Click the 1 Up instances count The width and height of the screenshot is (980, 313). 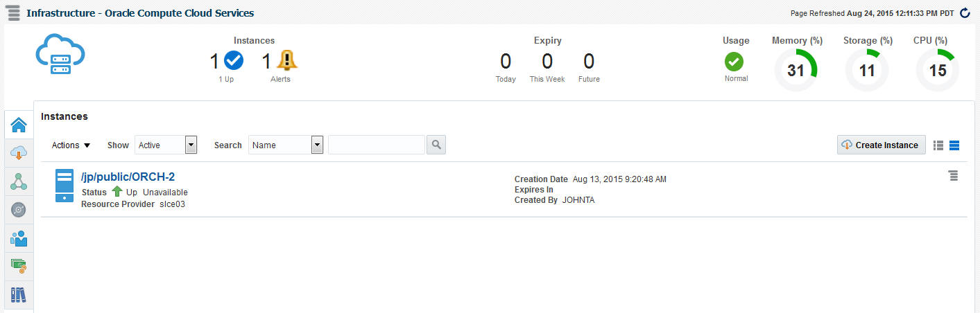tap(215, 62)
